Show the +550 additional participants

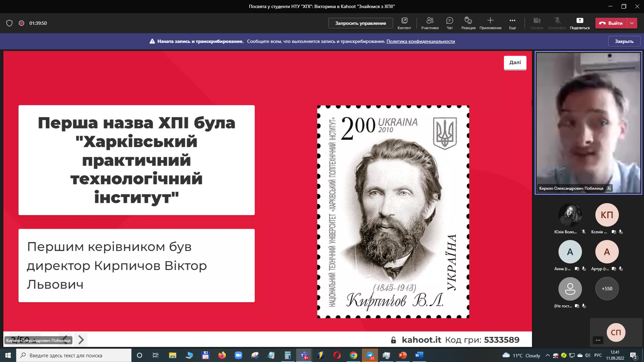click(607, 289)
